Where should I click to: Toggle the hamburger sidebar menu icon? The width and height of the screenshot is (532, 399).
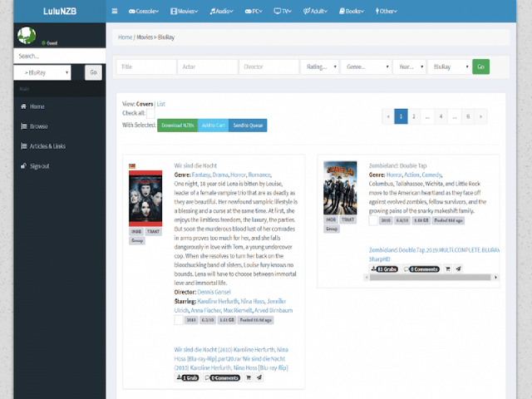pyautogui.click(x=115, y=12)
